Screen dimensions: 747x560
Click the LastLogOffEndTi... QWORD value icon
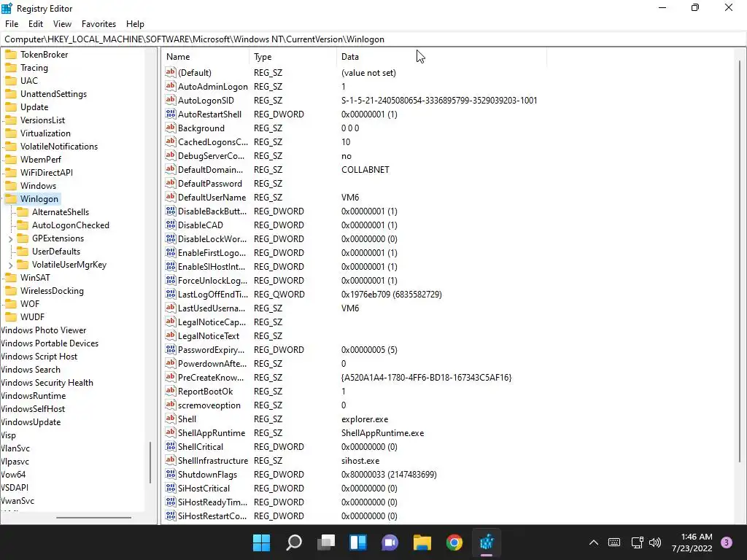[171, 294]
